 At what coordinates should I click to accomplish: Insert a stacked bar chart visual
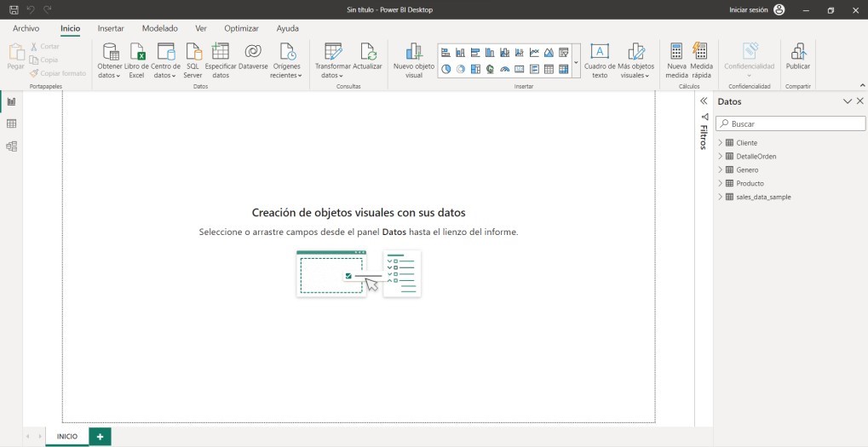pyautogui.click(x=445, y=53)
